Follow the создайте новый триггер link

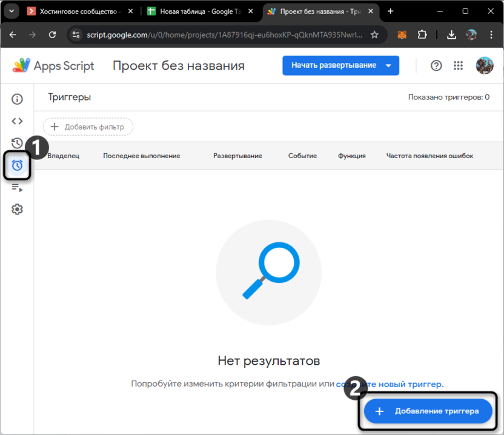pos(390,384)
